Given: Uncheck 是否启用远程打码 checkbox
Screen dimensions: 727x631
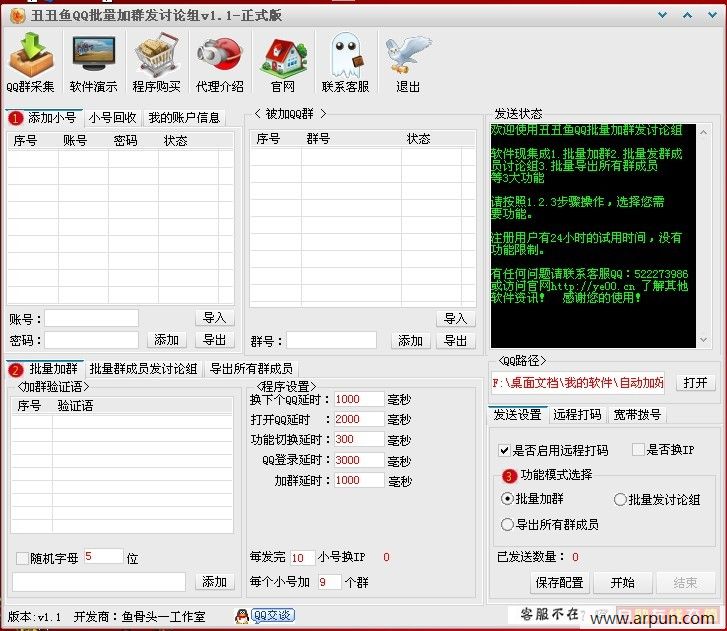Looking at the screenshot, I should tap(504, 450).
